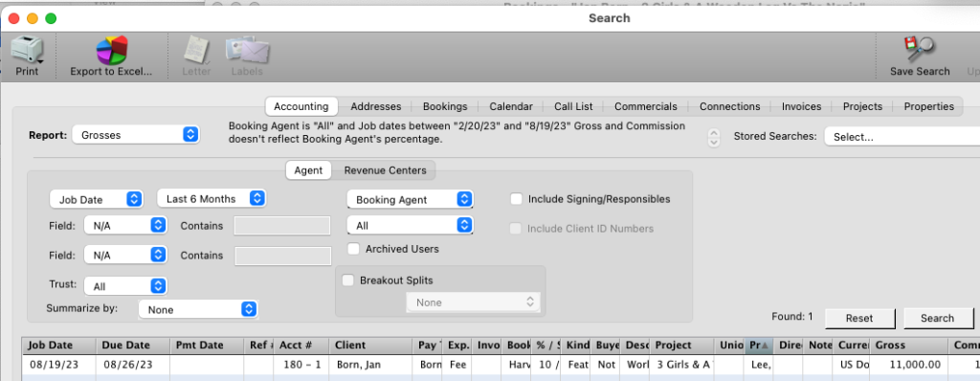This screenshot has width=980, height=381.
Task: Click the Export to Excel pie chart icon
Action: click(111, 50)
